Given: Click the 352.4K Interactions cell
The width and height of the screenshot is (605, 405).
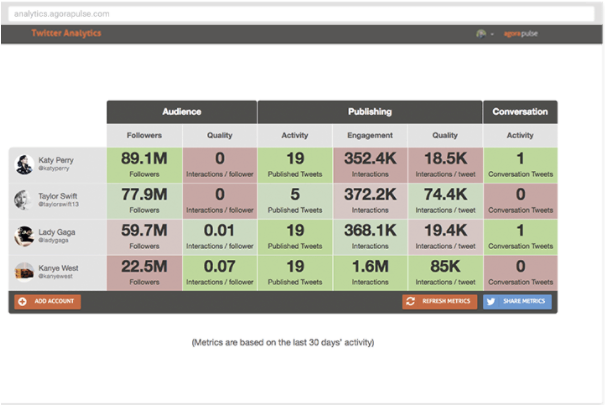Looking at the screenshot, I should [x=370, y=165].
